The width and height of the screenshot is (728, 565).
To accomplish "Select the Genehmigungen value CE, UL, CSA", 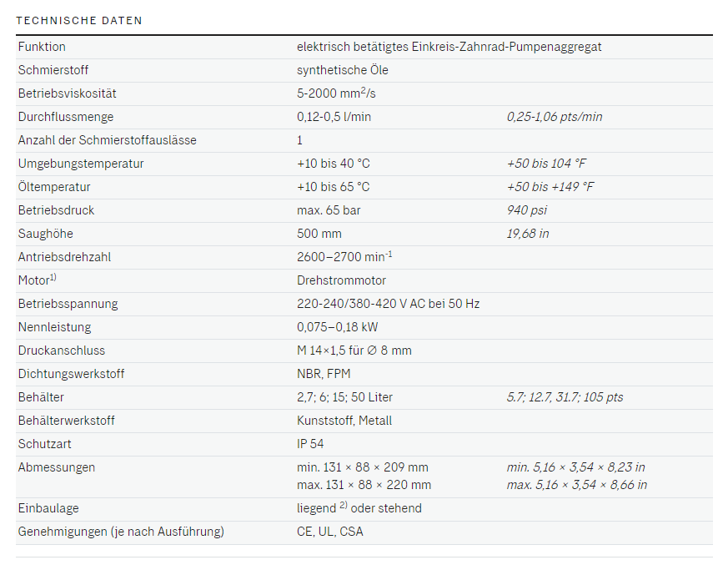I will (x=330, y=531).
